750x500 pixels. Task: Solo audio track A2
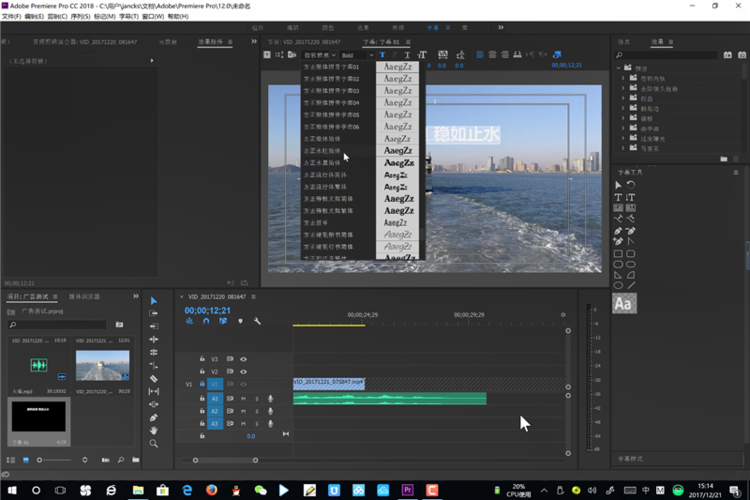click(x=257, y=411)
